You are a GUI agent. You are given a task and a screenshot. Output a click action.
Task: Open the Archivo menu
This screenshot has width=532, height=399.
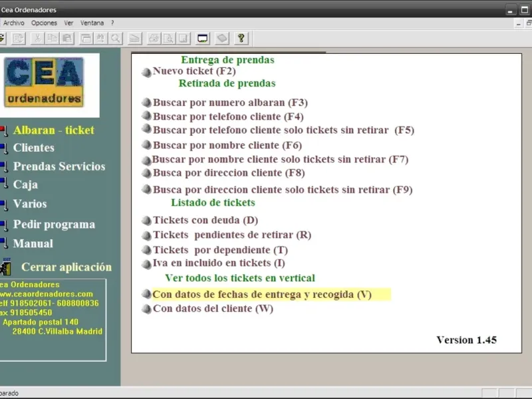13,23
